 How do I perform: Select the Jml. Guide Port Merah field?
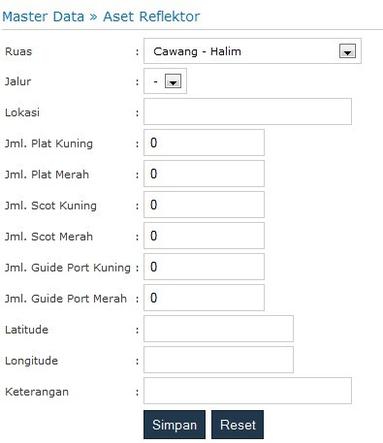204,298
